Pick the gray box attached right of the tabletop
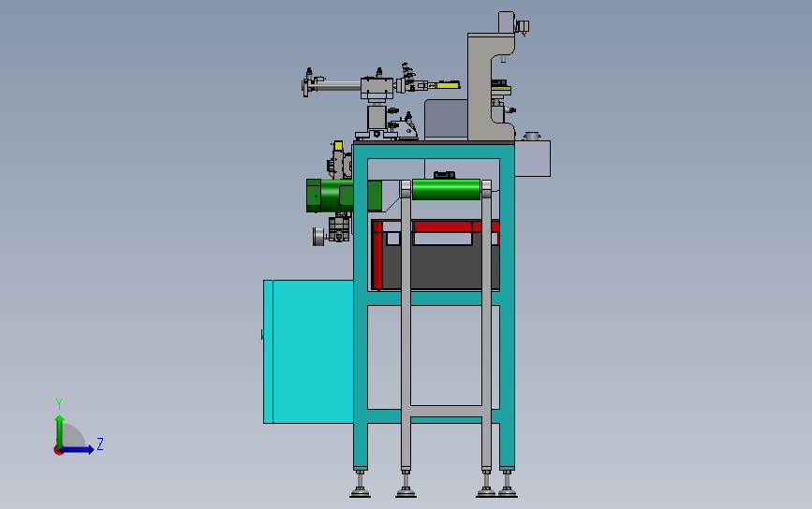This screenshot has width=812, height=509. click(533, 158)
